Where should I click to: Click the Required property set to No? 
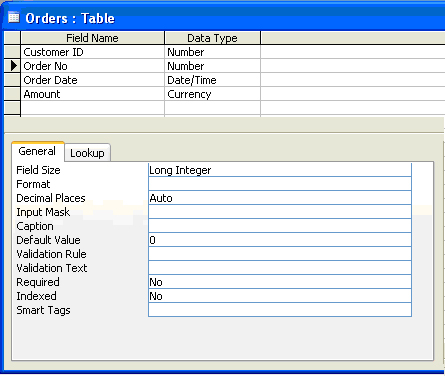(x=280, y=282)
